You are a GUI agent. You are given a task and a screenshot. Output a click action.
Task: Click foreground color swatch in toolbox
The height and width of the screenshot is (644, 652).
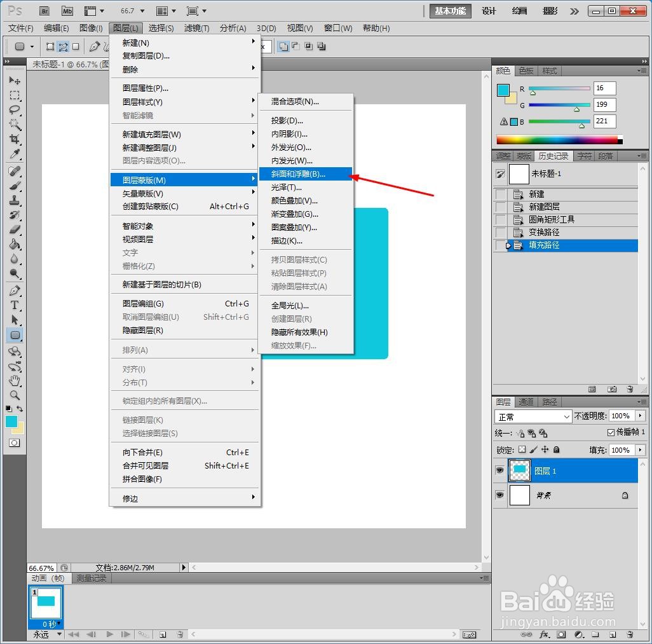(x=11, y=421)
